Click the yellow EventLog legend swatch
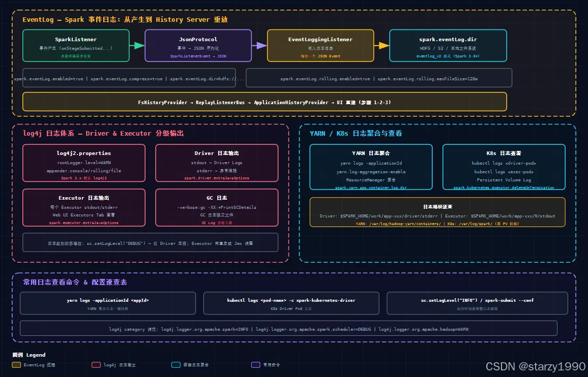Image resolution: width=588 pixels, height=377 pixels. click(16, 365)
